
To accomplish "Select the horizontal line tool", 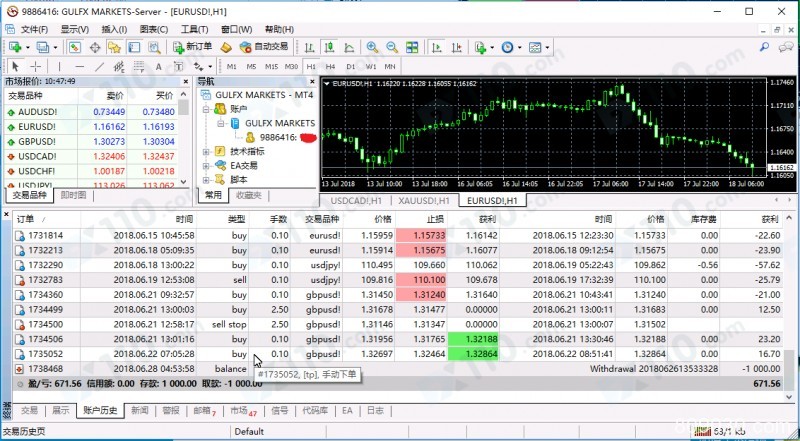I will [80, 66].
